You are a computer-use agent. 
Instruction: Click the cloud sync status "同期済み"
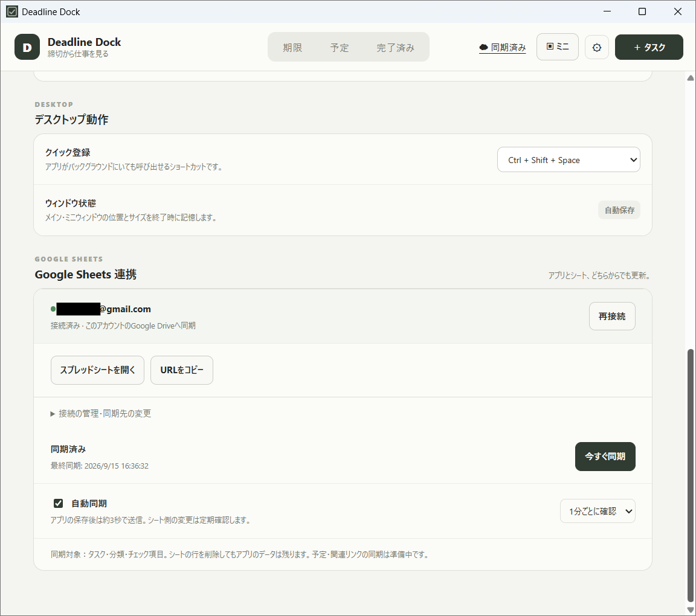[x=503, y=48]
